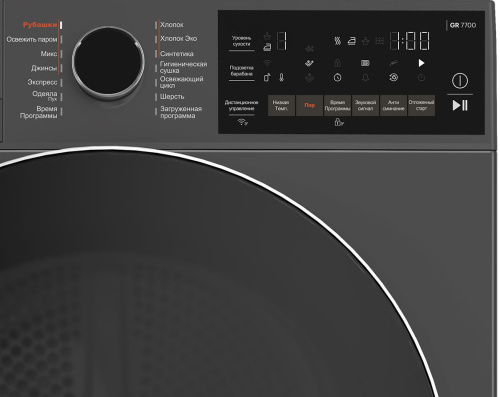This screenshot has height=397, width=500.
Task: Tap the power on/off button
Action: tap(460, 81)
